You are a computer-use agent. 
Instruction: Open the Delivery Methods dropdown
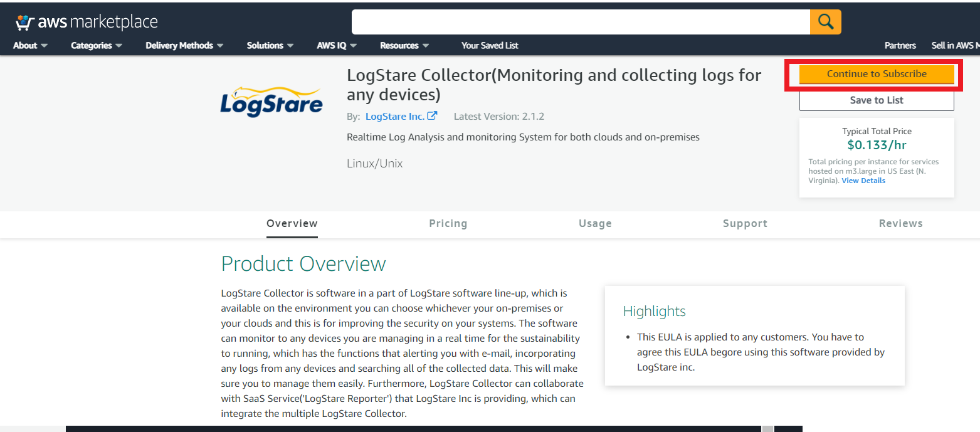tap(185, 45)
